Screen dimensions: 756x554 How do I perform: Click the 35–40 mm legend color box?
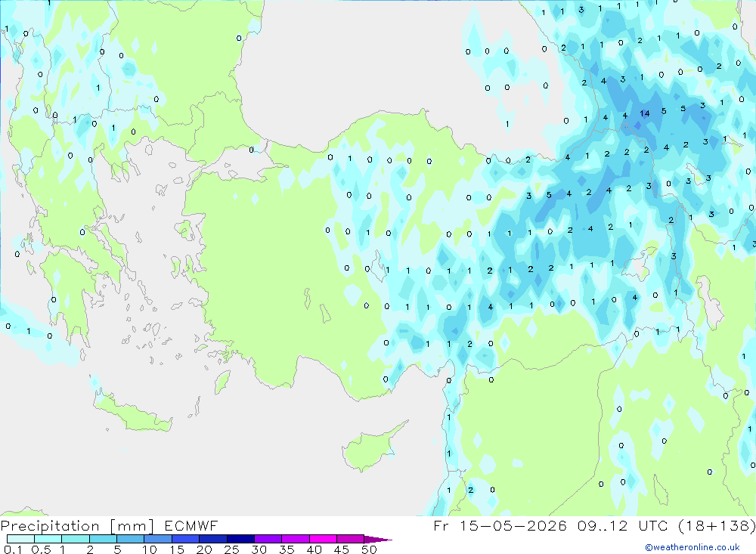tap(296, 539)
